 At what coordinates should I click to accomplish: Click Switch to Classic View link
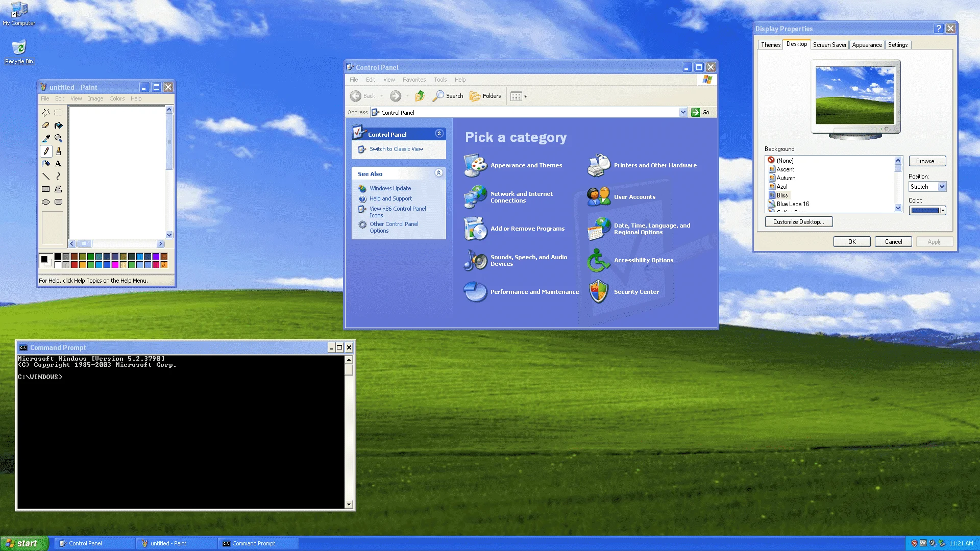396,149
